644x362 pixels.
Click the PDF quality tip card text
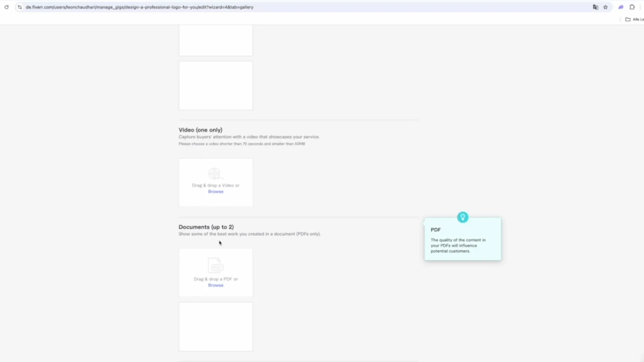[x=458, y=245]
